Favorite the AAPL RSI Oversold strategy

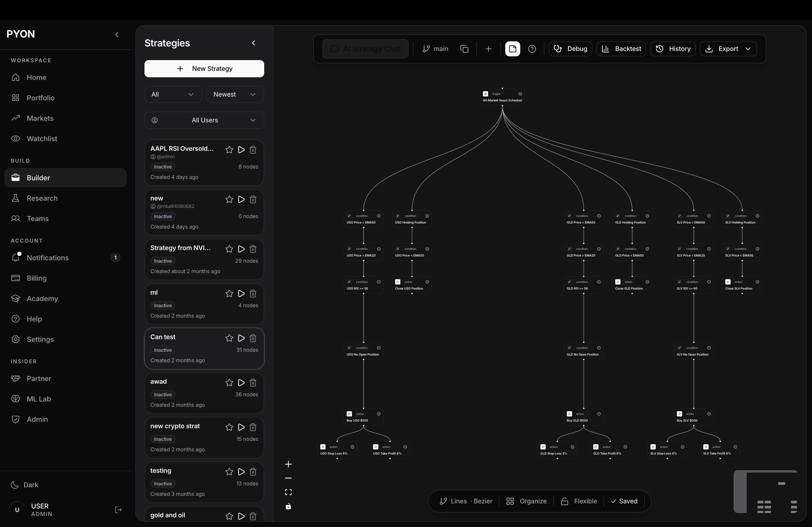[x=229, y=150]
